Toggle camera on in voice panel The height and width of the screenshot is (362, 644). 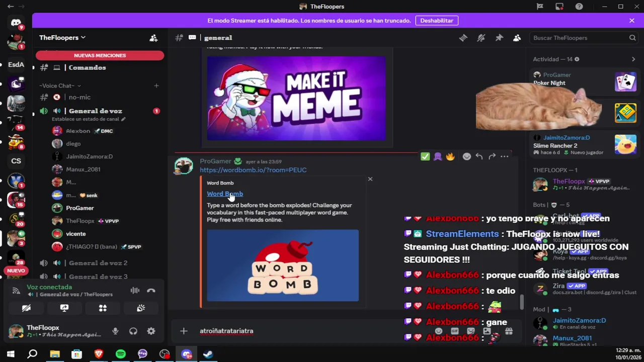point(26,308)
